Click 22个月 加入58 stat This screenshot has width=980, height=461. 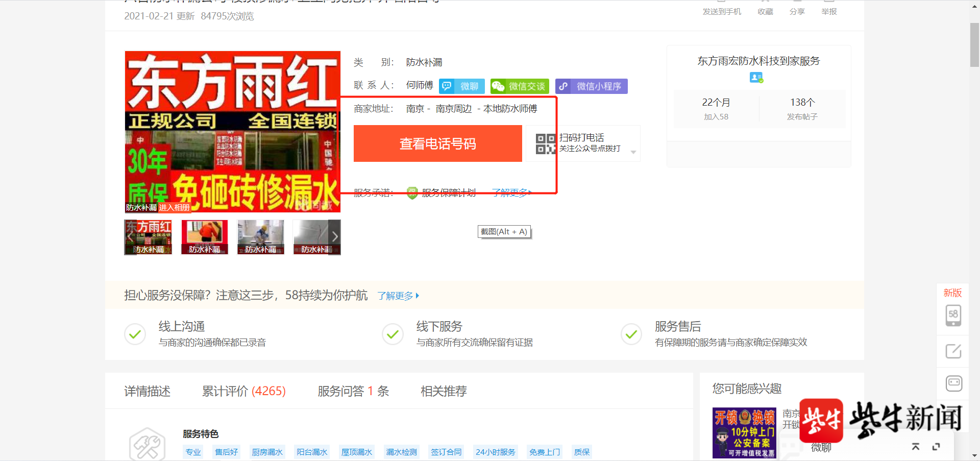coord(716,109)
